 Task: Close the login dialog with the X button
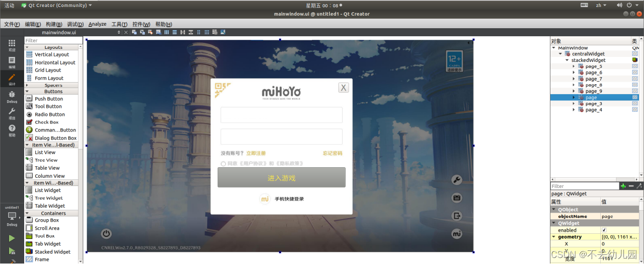344,88
